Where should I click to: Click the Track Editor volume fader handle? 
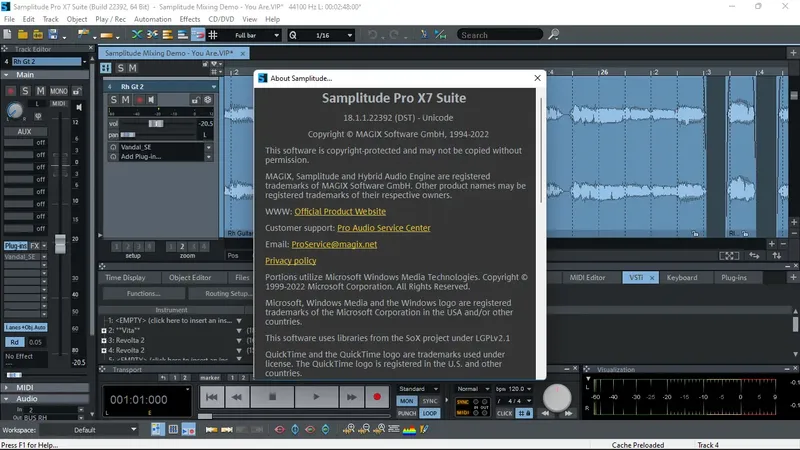(60, 244)
